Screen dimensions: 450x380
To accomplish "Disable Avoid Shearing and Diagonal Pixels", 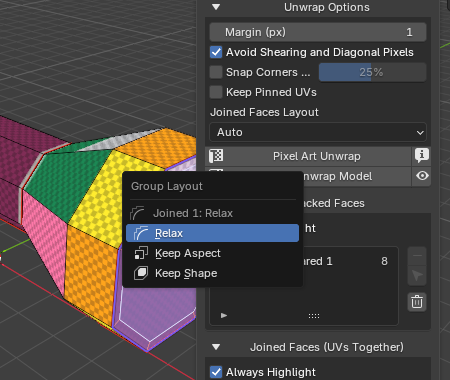I will pyautogui.click(x=216, y=52).
